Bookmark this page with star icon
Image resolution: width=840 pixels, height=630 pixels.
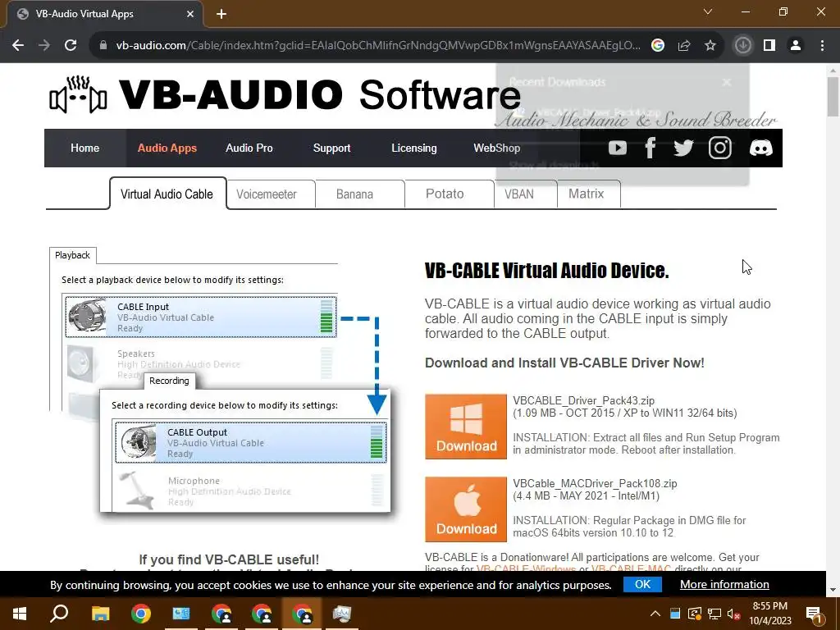[710, 46]
